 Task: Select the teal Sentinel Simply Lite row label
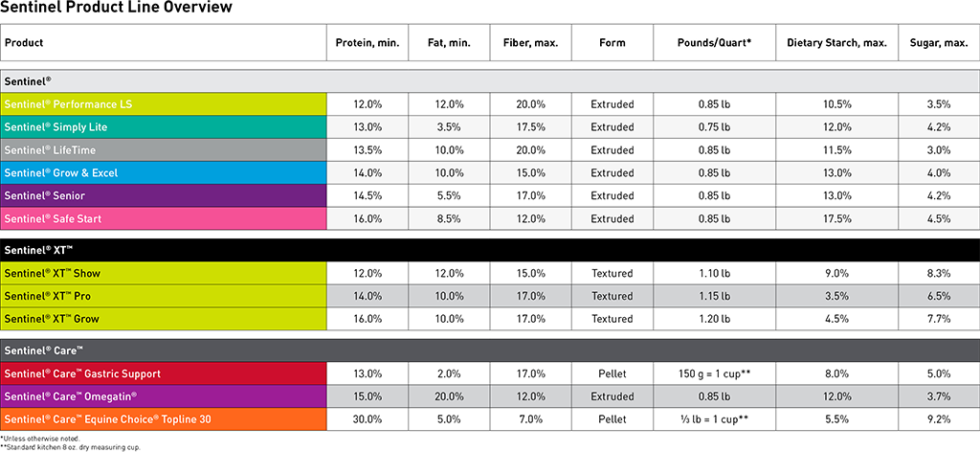[x=164, y=126]
